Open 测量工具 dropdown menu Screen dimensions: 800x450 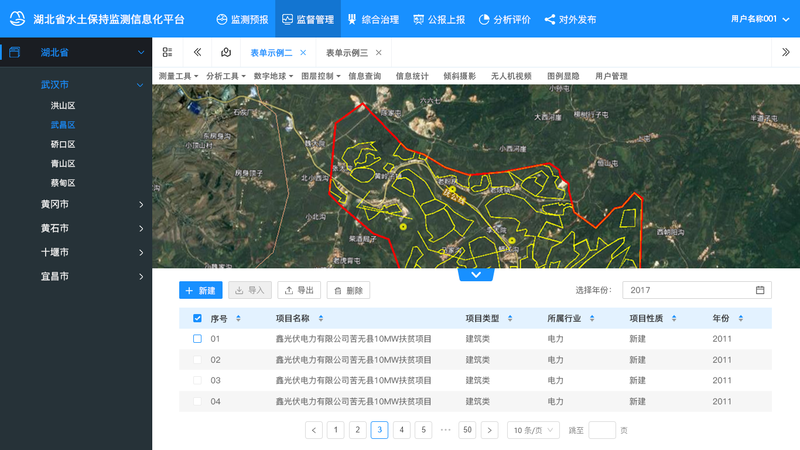(178, 76)
